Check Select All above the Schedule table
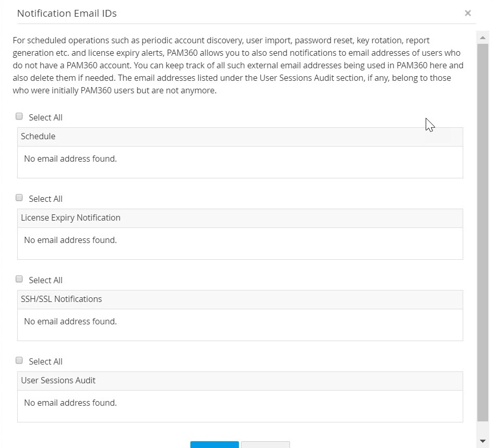Image resolution: width=494 pixels, height=448 pixels. coord(19,116)
